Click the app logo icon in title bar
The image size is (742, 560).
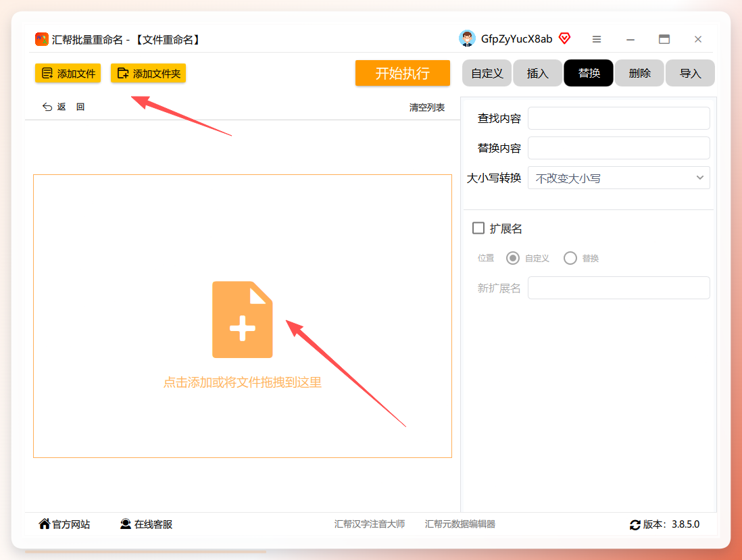point(42,39)
